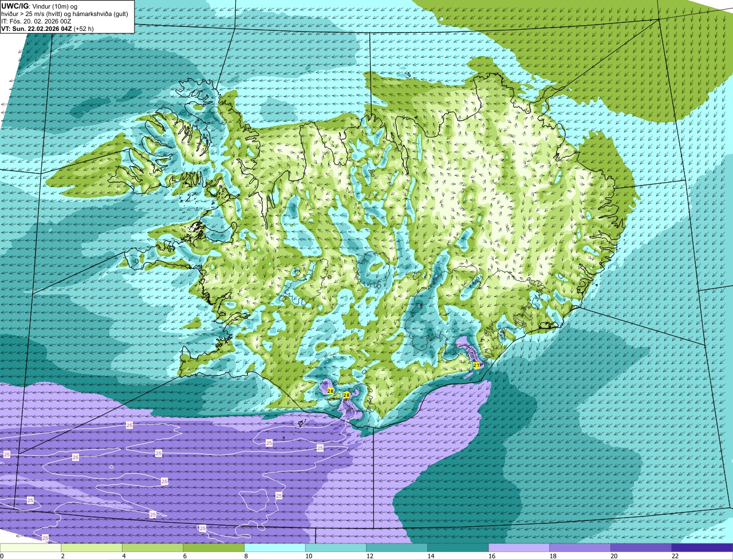Click the legend tick label 20

pyautogui.click(x=614, y=556)
